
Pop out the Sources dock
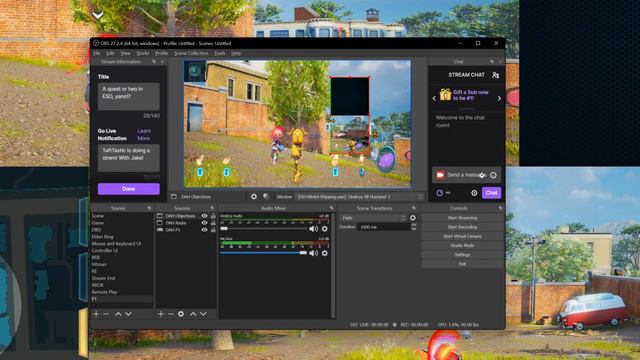212,208
